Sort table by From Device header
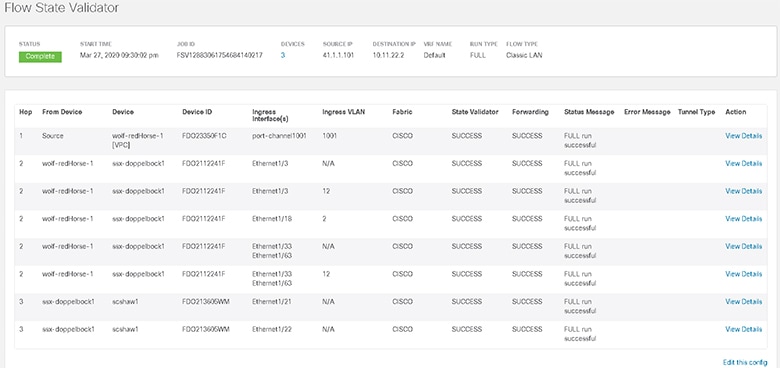This screenshot has height=368, width=780. (x=62, y=112)
